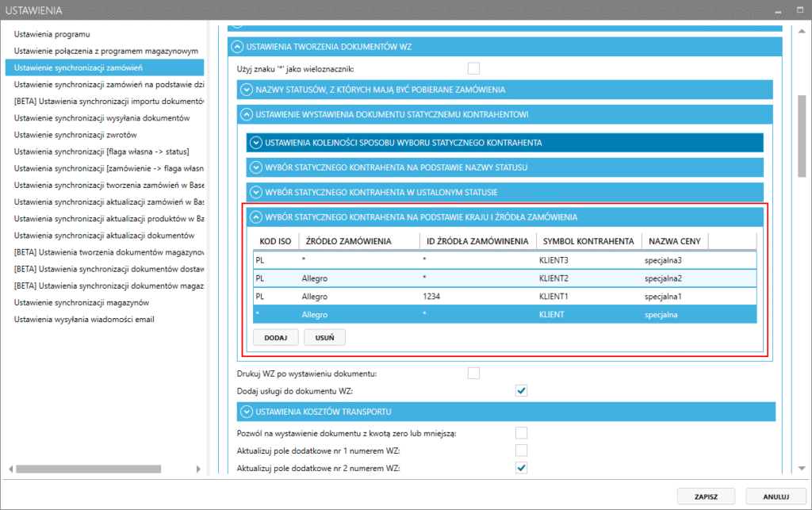Select Ustawienie synchronizacji magazynów from sidebar

tap(82, 302)
